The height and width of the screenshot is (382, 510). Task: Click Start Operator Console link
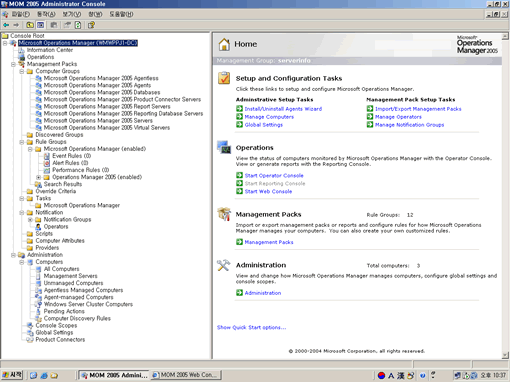pyautogui.click(x=274, y=176)
